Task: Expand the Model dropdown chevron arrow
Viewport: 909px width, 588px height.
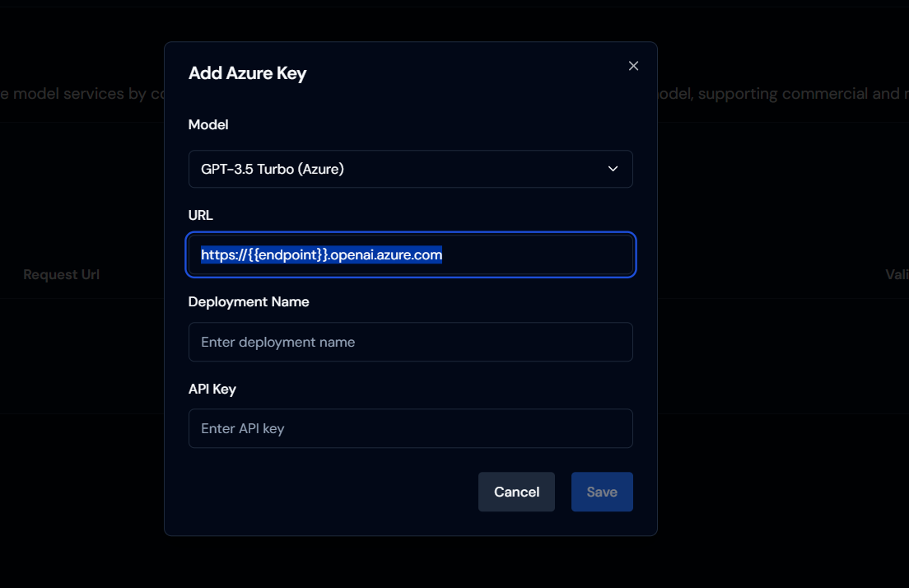Action: point(613,169)
